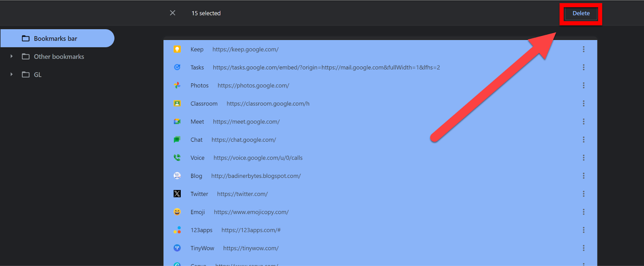Open more actions for Emoji bookmark
Image resolution: width=644 pixels, height=266 pixels.
pos(584,212)
